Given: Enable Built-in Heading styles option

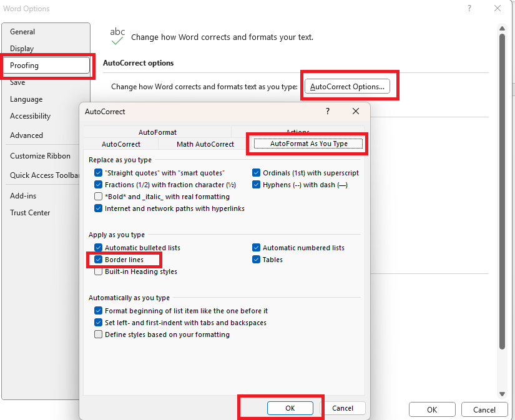Looking at the screenshot, I should pos(99,271).
